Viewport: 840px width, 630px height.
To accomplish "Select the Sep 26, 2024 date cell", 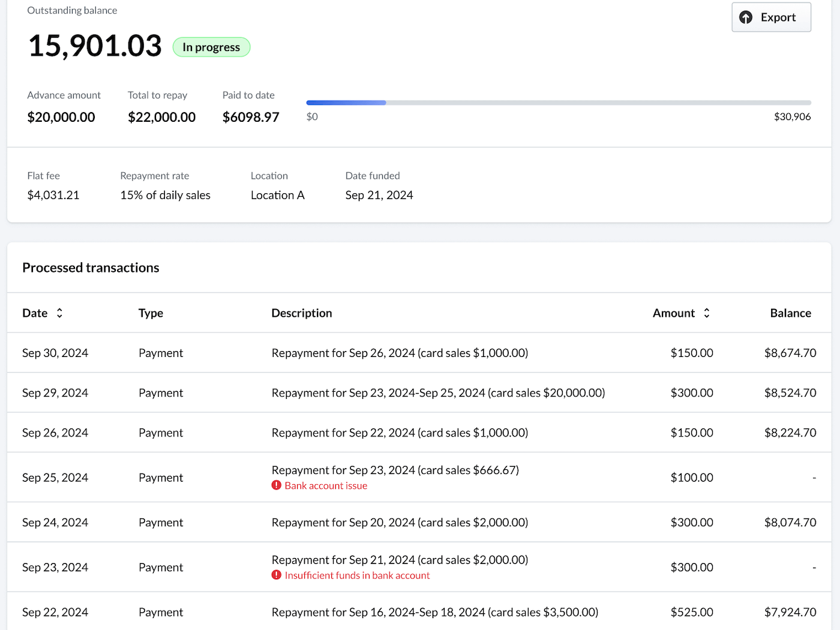I will 55,433.
